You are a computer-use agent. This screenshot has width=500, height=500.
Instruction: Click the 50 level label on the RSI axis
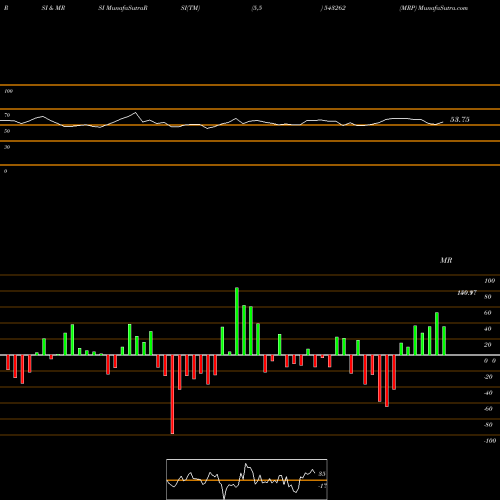7,131
